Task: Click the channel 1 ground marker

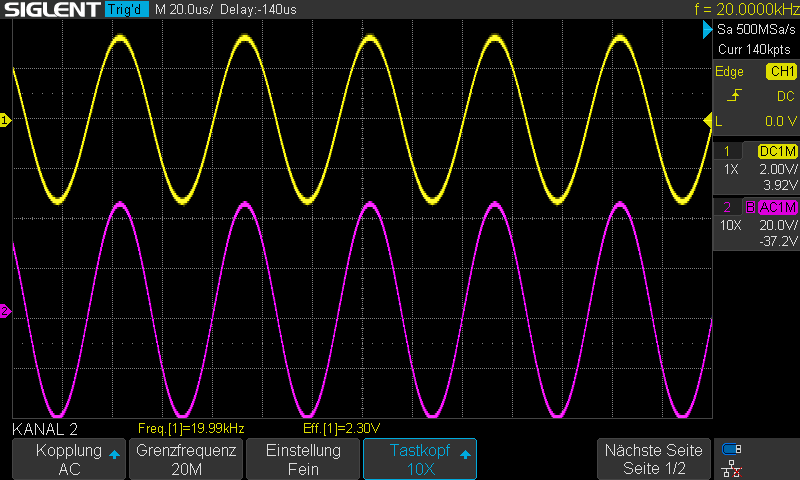Action: pyautogui.click(x=5, y=121)
